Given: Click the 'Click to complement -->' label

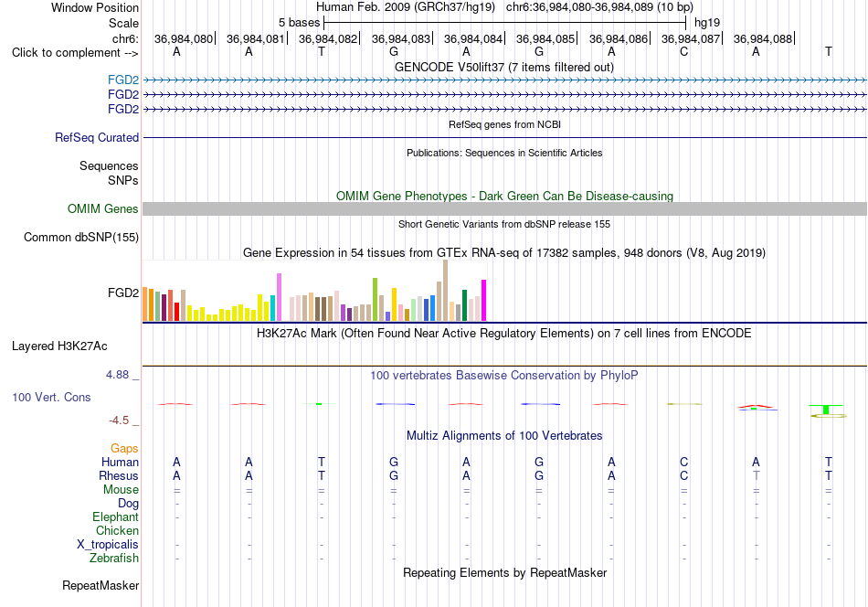Looking at the screenshot, I should point(75,53).
